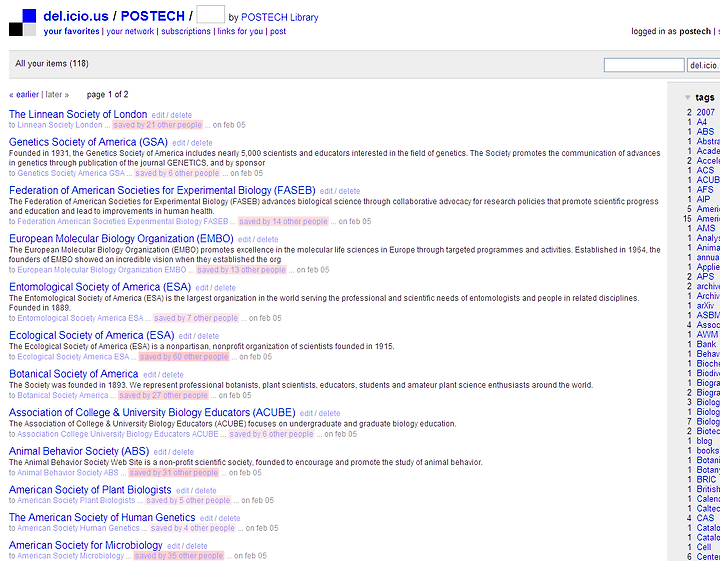720x561 pixels.
Task: Delete the Genetics Society of America bookmark
Action: pos(202,143)
